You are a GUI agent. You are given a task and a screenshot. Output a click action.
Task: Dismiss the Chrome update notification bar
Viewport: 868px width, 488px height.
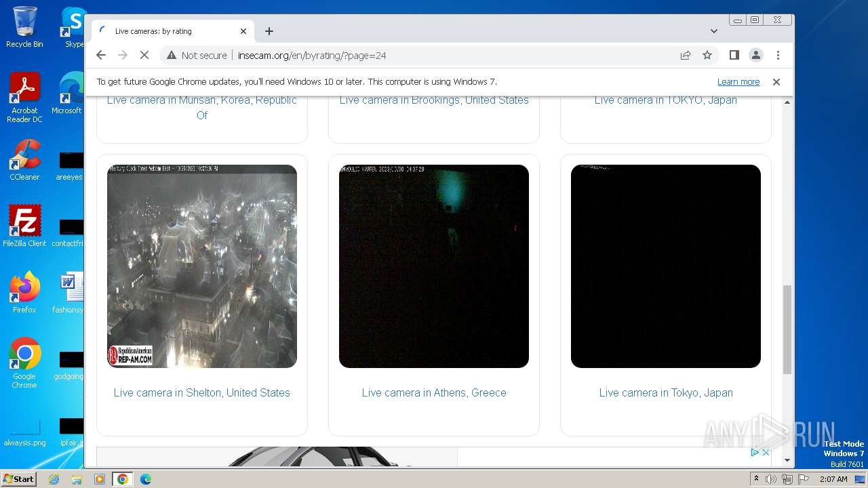776,81
